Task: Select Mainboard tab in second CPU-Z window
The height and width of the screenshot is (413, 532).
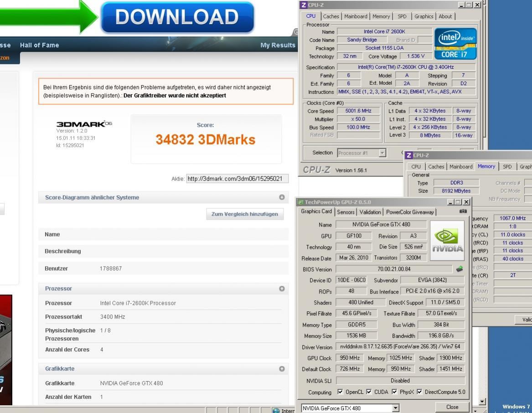Action: tap(461, 167)
